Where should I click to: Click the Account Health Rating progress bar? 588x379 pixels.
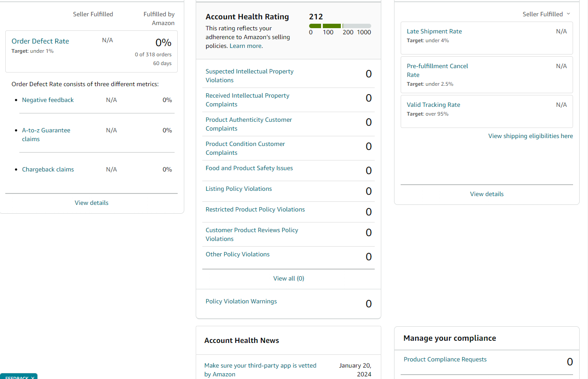tap(340, 26)
